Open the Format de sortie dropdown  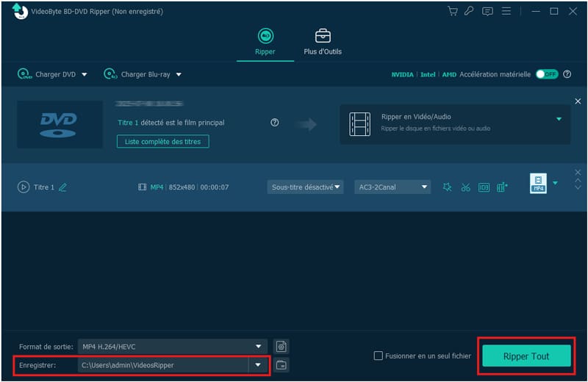[x=173, y=346]
